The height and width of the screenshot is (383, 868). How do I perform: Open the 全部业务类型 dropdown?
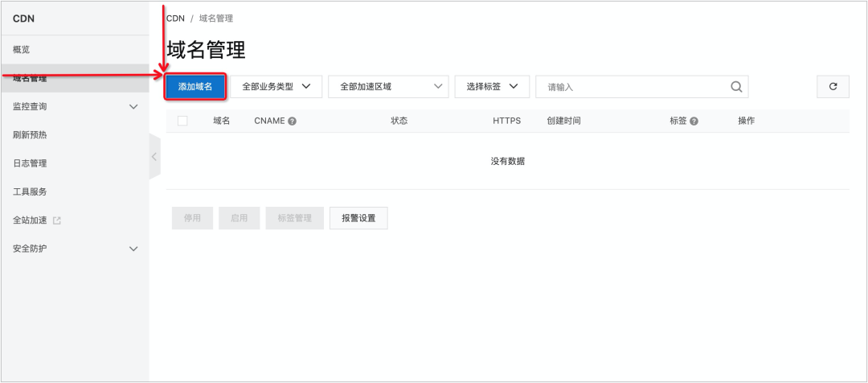pos(276,87)
